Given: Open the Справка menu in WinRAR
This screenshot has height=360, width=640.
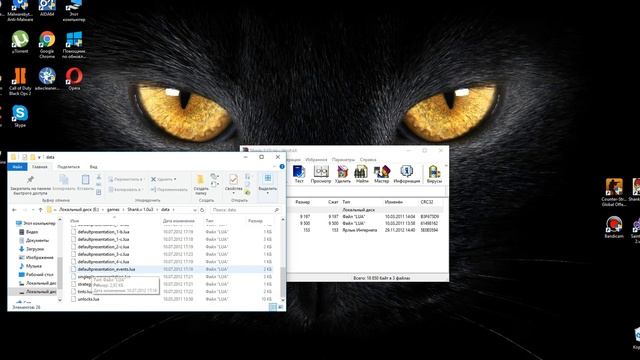Looking at the screenshot, I should tap(368, 160).
